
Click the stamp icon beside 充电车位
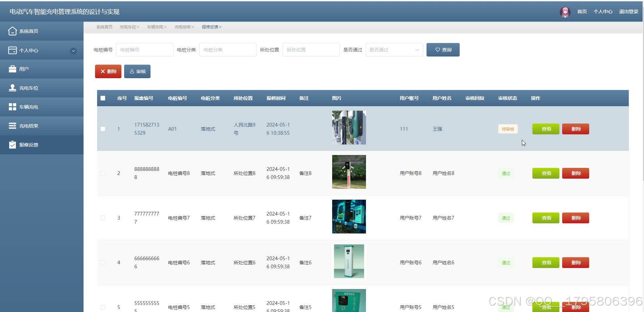pyautogui.click(x=13, y=88)
